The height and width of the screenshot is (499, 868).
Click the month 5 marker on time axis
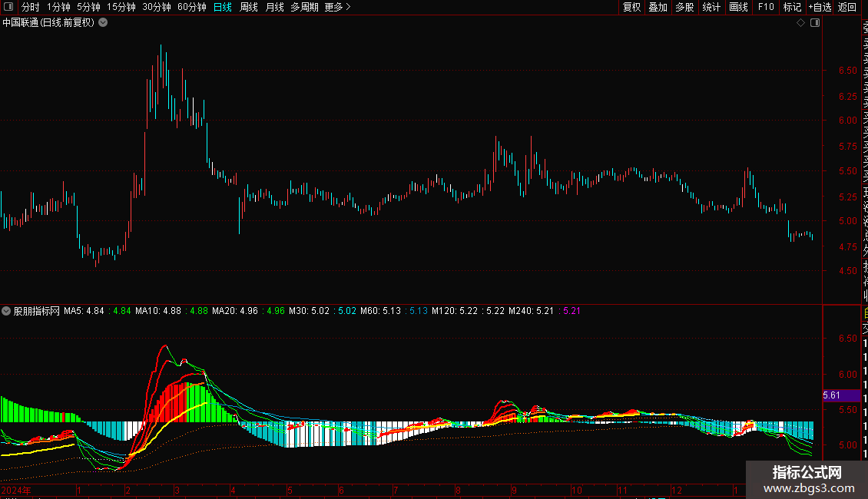pos(290,490)
